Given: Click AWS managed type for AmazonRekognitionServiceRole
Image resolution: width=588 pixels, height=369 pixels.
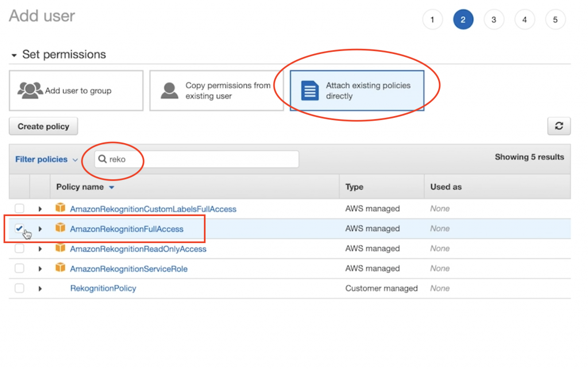Looking at the screenshot, I should point(372,268).
